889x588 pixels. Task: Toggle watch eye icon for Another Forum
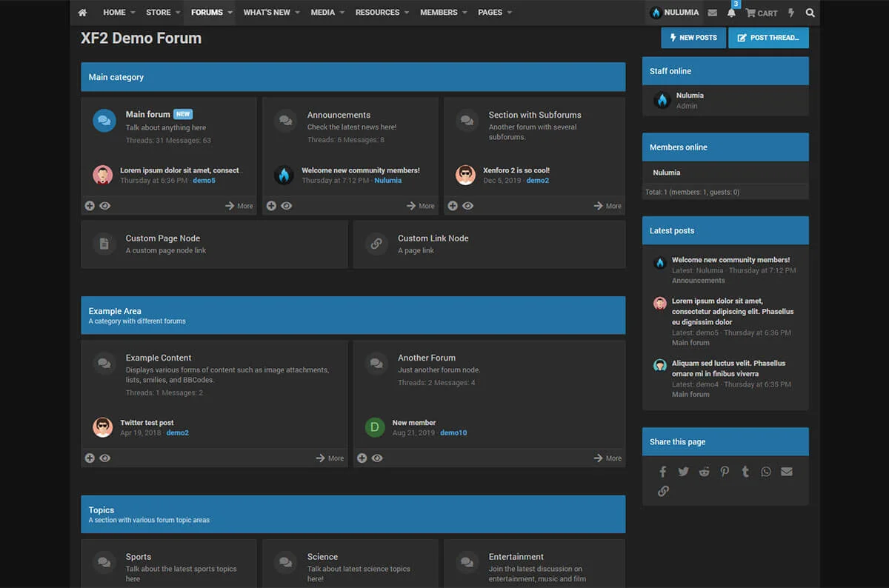[377, 458]
